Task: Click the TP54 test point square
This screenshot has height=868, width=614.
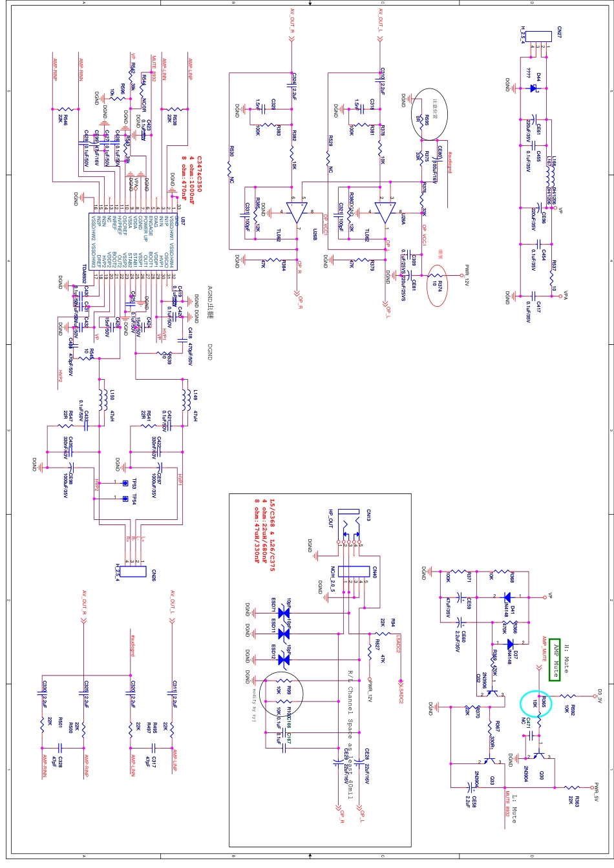Action: (125, 498)
